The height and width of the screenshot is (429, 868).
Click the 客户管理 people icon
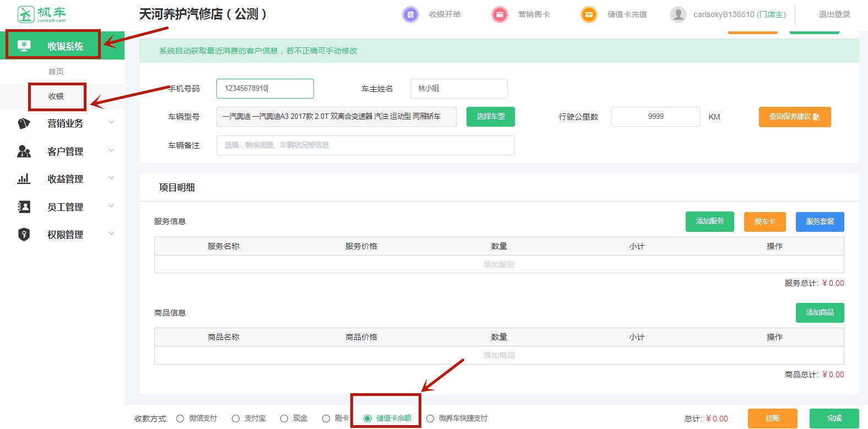point(24,151)
